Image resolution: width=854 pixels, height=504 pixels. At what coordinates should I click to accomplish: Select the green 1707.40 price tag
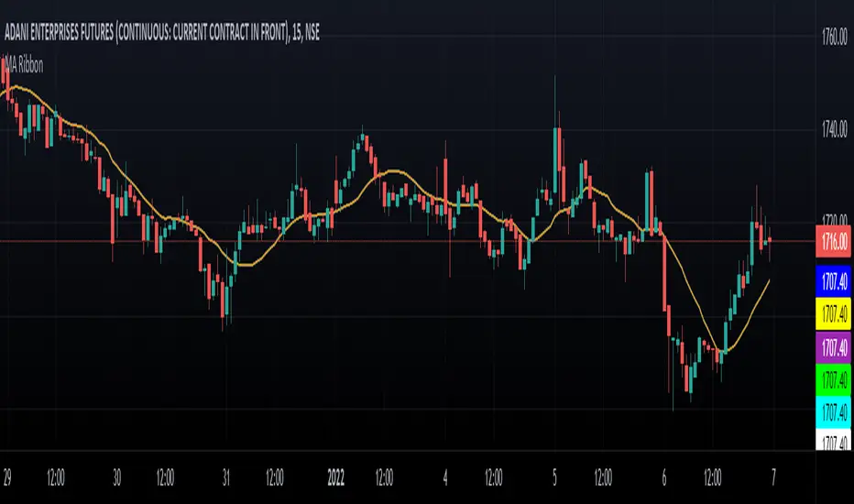833,379
